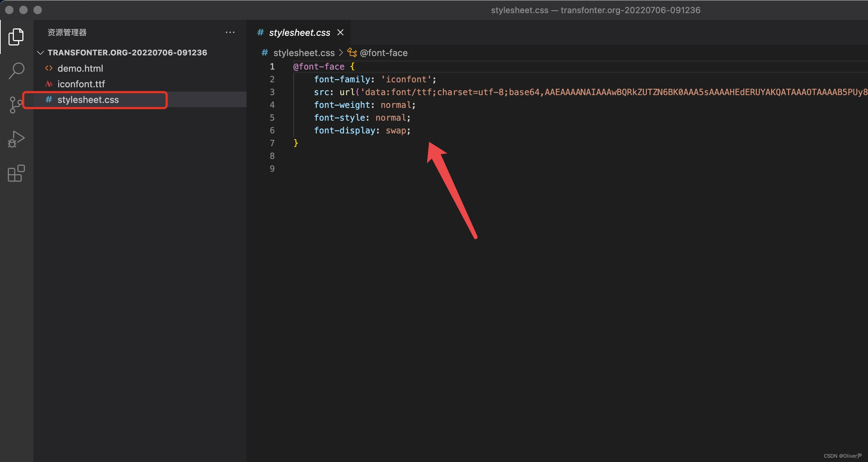Open the Extensions view
This screenshot has height=462, width=868.
(16, 173)
